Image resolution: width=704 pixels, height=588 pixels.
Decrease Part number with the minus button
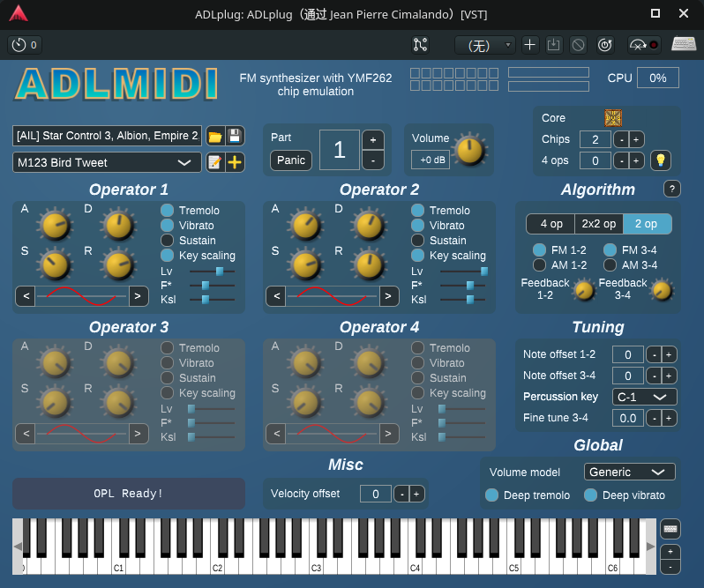click(x=372, y=160)
